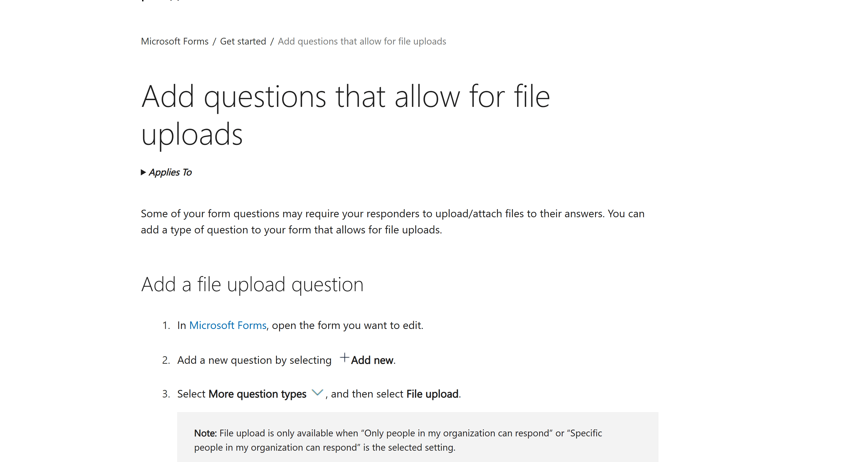868x462 pixels.
Task: Go to the Get started breadcrumb
Action: coord(243,41)
